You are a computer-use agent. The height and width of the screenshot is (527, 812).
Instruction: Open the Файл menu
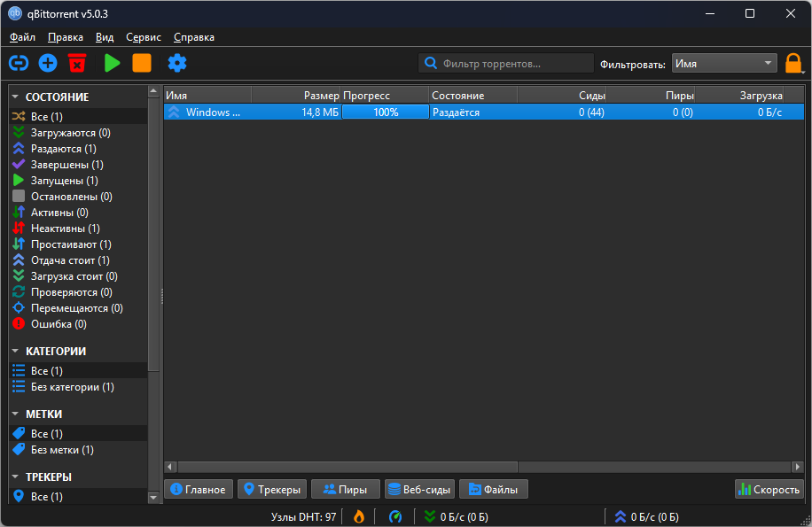22,37
